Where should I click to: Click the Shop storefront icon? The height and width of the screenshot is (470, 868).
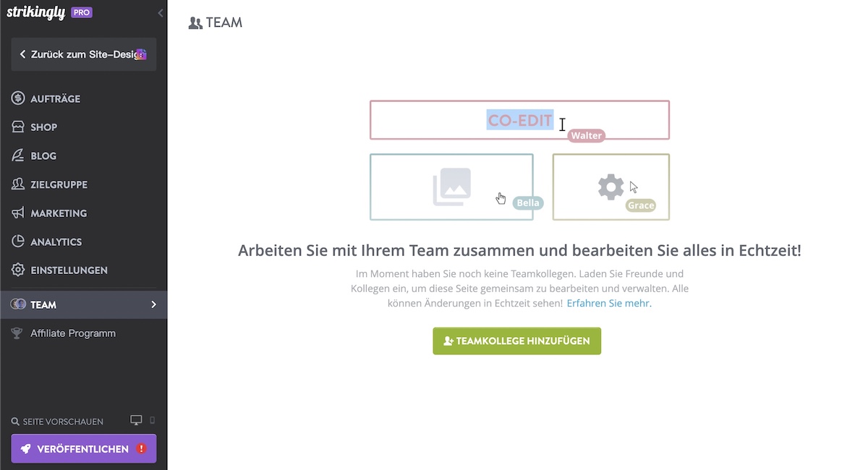click(18, 127)
